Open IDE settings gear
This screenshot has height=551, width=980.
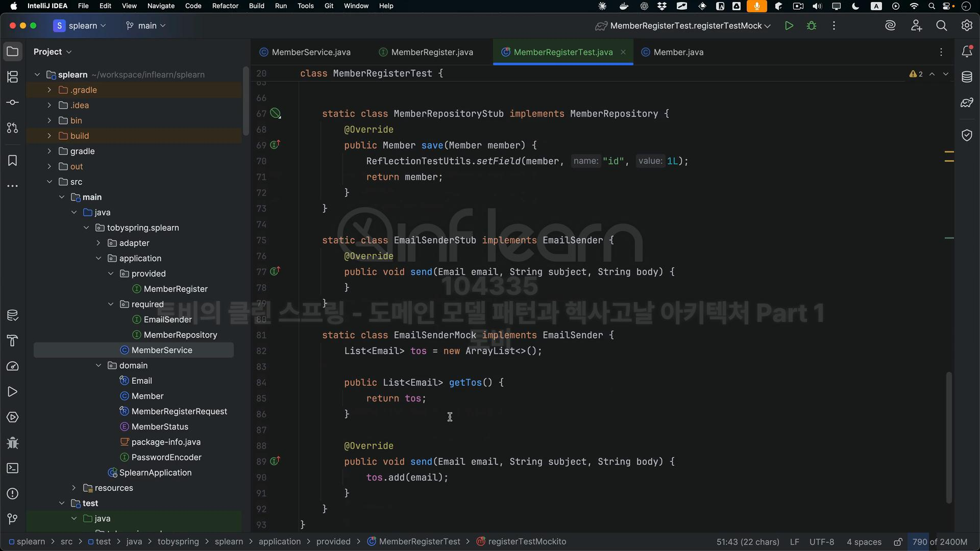[x=967, y=26]
